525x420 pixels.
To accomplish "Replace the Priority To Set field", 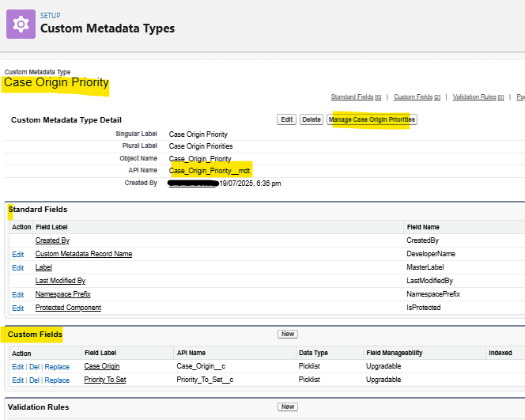I will [x=57, y=380].
